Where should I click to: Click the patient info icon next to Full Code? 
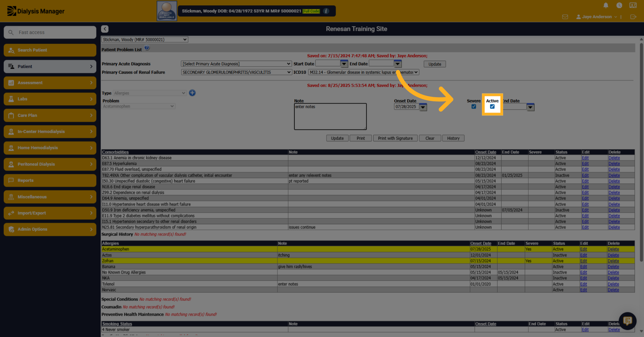coord(326,11)
